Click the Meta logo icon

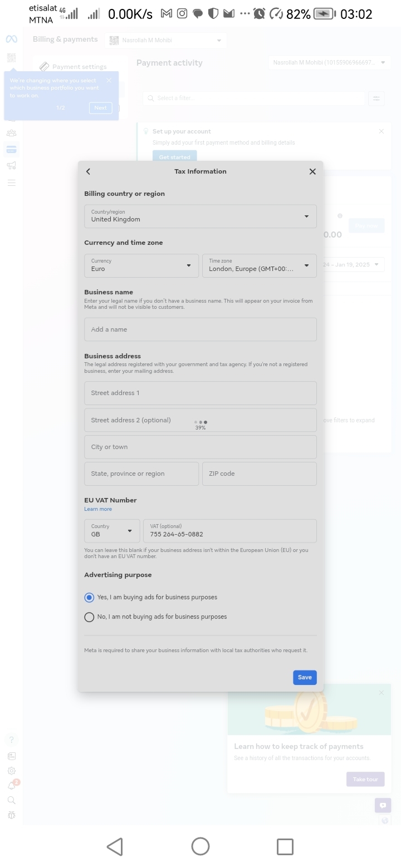(12, 39)
